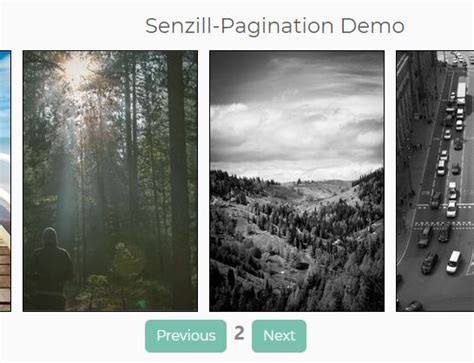This screenshot has height=363, width=474.
Task: Open the forest sunlight photo thumbnail
Action: pos(110,181)
